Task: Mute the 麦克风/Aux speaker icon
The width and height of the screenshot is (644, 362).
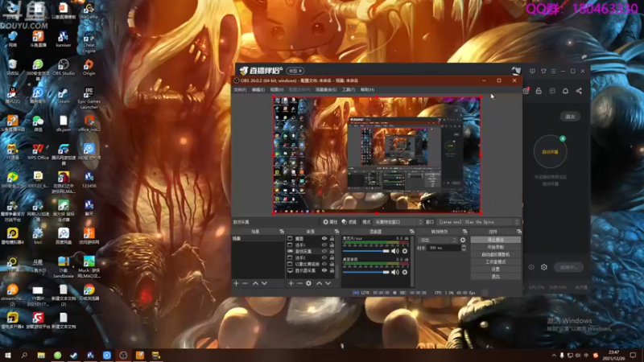Action: [395, 251]
